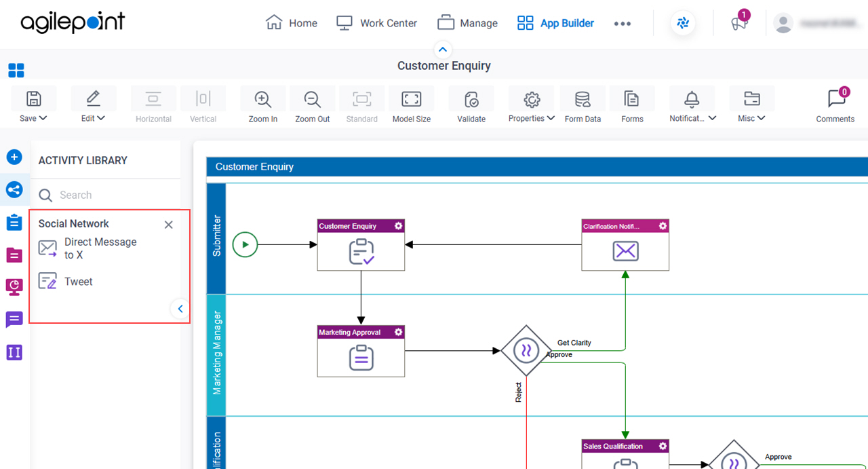Open the presentation chart sidebar icon
The width and height of the screenshot is (868, 469).
pos(14,287)
